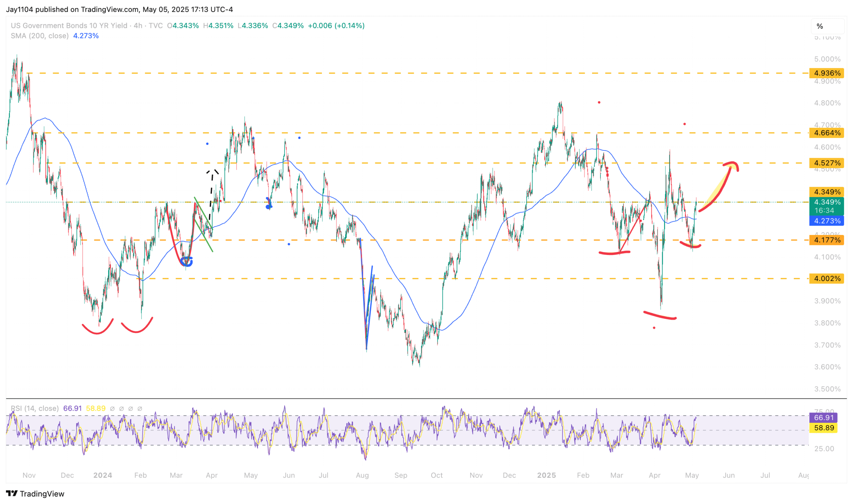Select the 4.177% horizontal level price tag
853x504 pixels.
[x=826, y=240]
